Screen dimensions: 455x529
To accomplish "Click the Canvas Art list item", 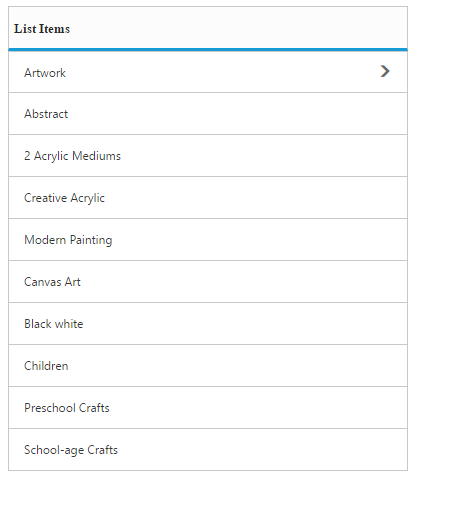I will click(208, 282).
